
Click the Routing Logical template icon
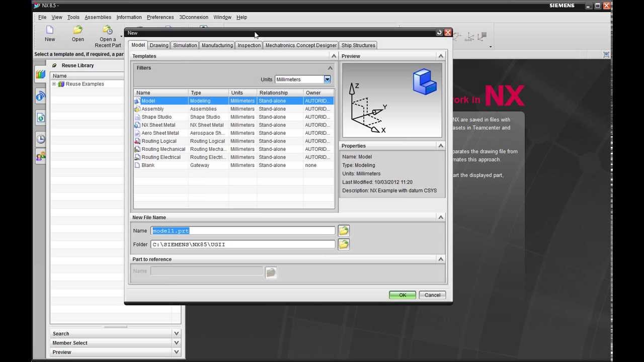(137, 141)
